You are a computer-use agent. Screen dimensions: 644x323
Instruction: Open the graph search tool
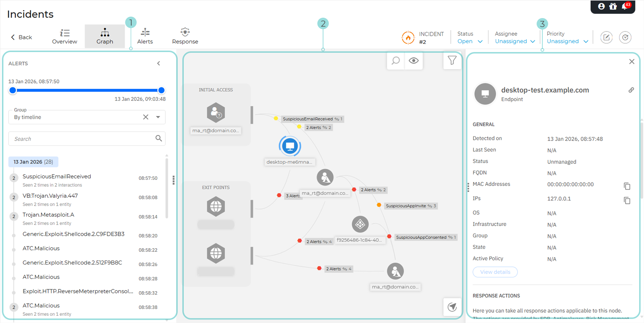point(395,61)
